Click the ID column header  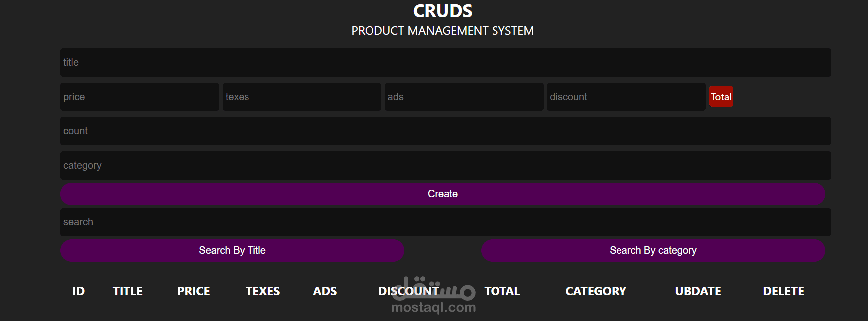click(78, 291)
